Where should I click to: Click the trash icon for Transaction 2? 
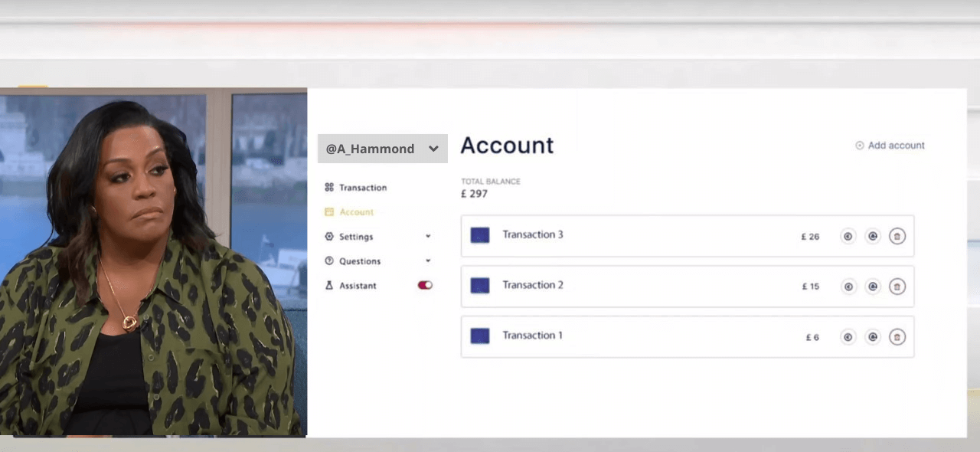pyautogui.click(x=897, y=287)
